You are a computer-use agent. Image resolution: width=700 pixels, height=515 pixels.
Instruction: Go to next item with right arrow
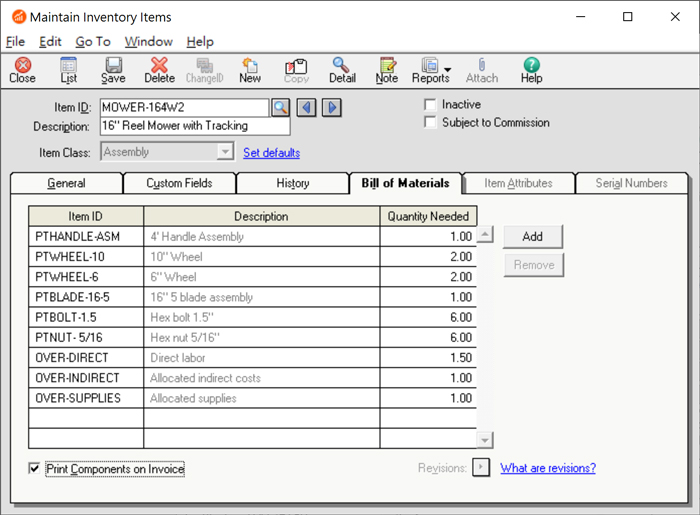coord(332,108)
